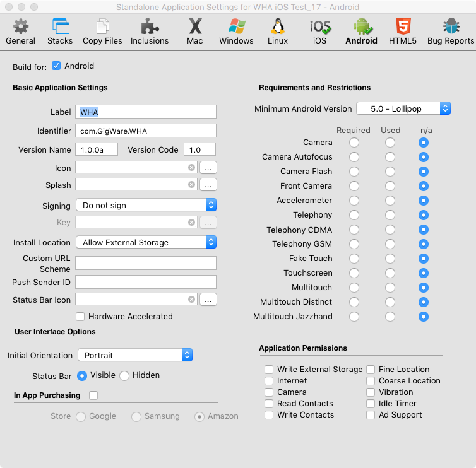Open the General settings pane

coord(20,32)
